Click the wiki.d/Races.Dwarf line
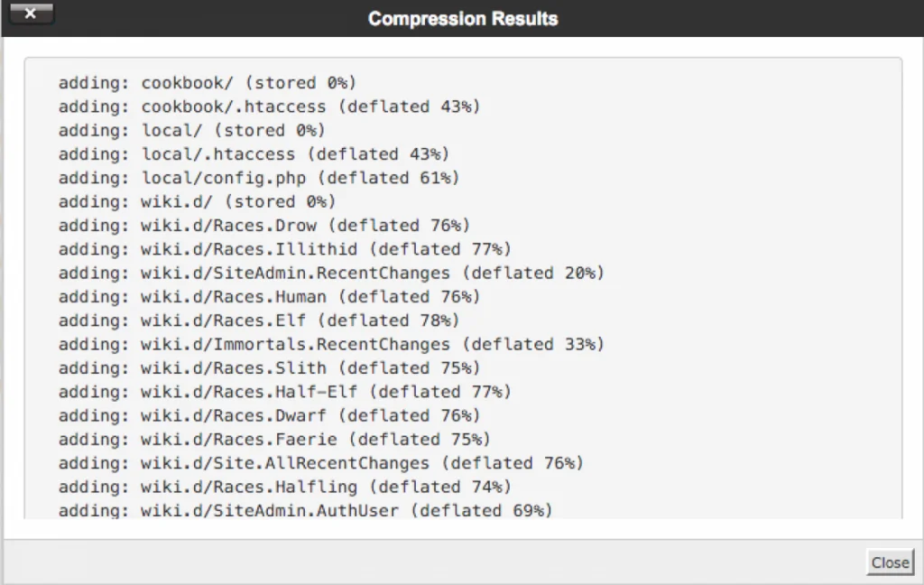 point(270,415)
